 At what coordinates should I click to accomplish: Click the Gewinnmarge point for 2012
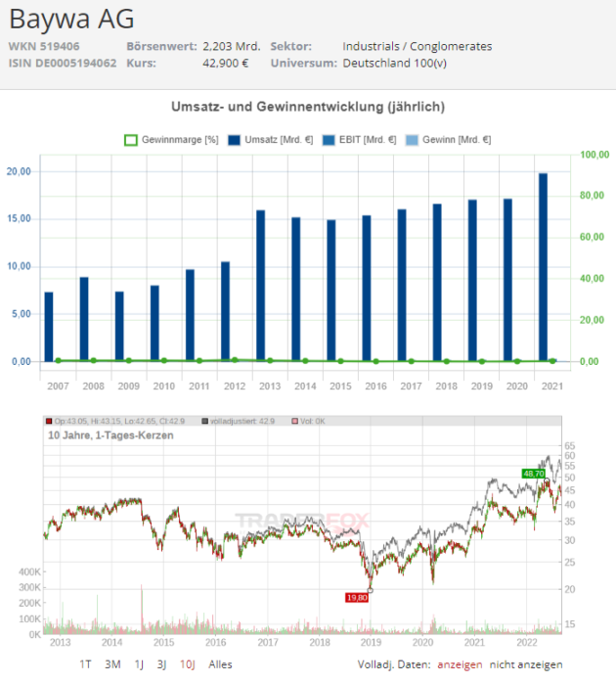tap(235, 360)
